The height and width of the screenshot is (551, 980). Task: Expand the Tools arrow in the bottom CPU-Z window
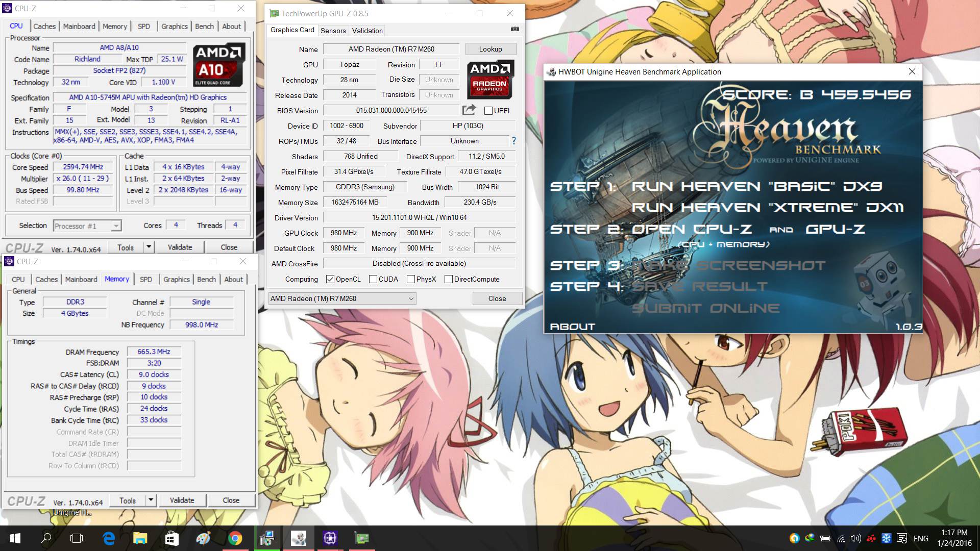pyautogui.click(x=151, y=500)
